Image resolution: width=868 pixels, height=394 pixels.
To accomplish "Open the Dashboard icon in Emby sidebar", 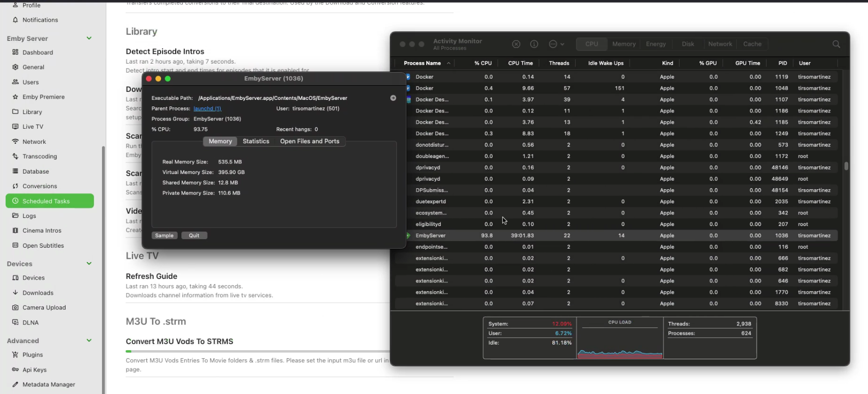I will (x=15, y=52).
